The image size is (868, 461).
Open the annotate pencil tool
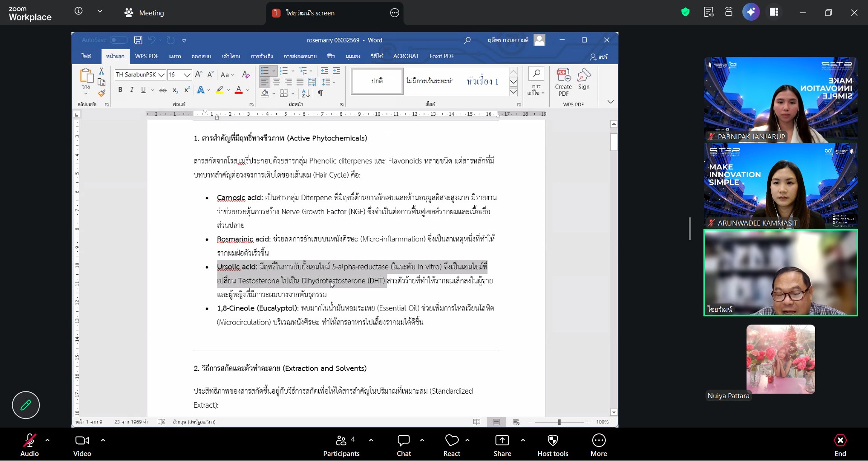pyautogui.click(x=26, y=405)
